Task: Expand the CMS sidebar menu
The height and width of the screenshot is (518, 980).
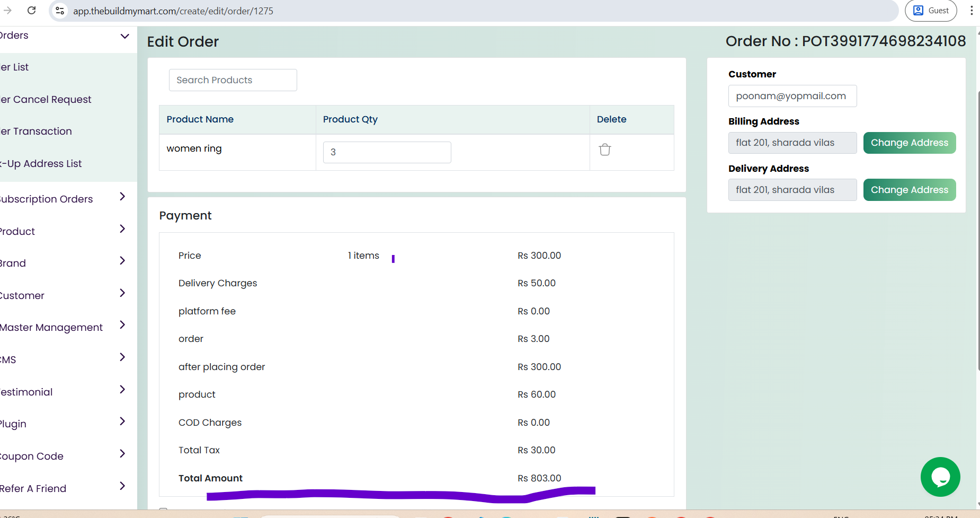Action: click(x=122, y=357)
